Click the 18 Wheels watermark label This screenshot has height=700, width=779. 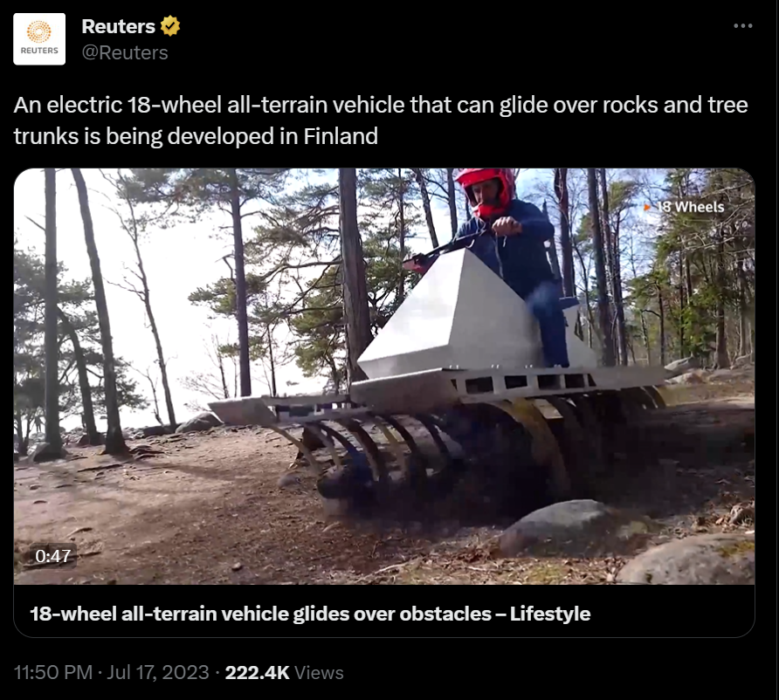click(690, 207)
